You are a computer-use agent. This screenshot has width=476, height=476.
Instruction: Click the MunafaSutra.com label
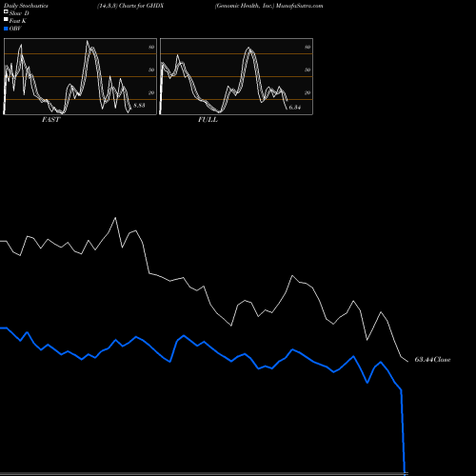pyautogui.click(x=299, y=6)
